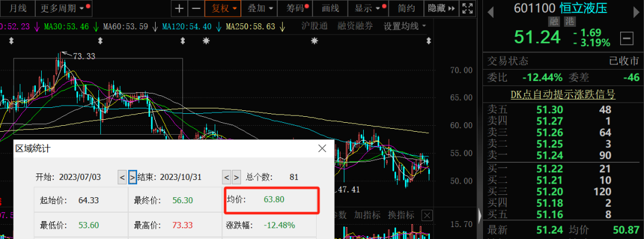Viewport: 644px width, 239px height.
Task: Advance start date with right arrow
Action: point(133,177)
